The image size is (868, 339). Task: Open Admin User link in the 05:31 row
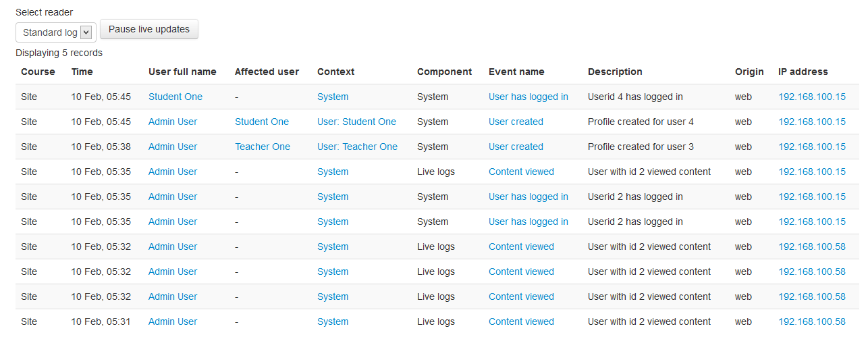point(173,321)
